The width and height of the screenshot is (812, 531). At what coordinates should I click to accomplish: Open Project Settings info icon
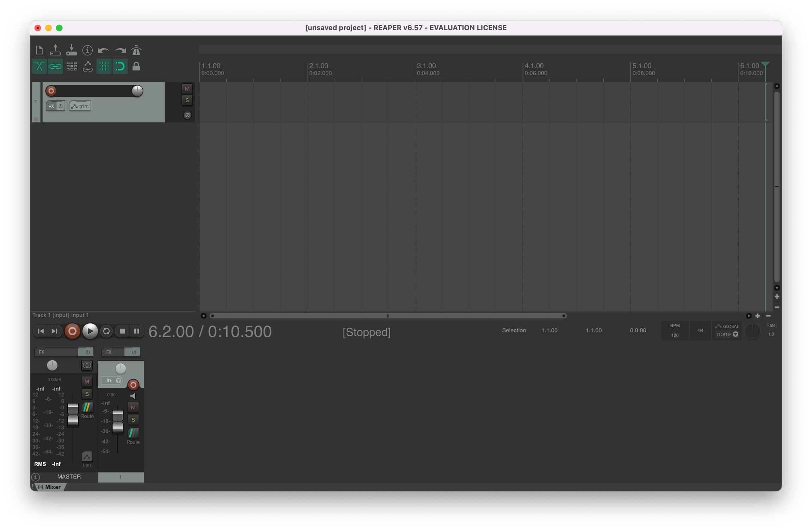(x=87, y=50)
